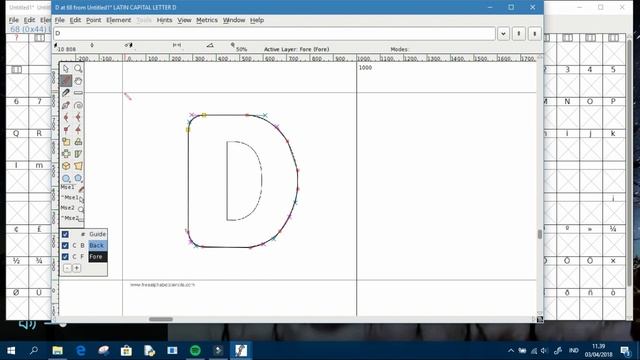This screenshot has width=640, height=360.
Task: Select the Guide layer label
Action: pos(97,234)
